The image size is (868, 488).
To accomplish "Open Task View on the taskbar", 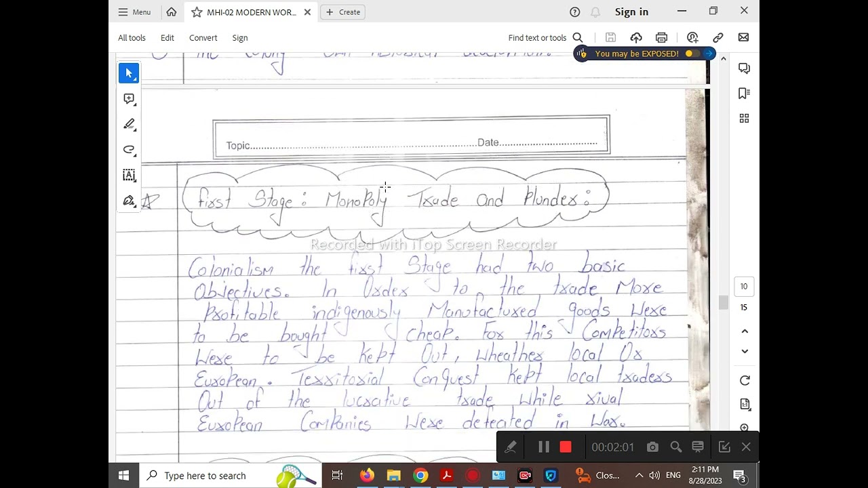I will [x=337, y=476].
